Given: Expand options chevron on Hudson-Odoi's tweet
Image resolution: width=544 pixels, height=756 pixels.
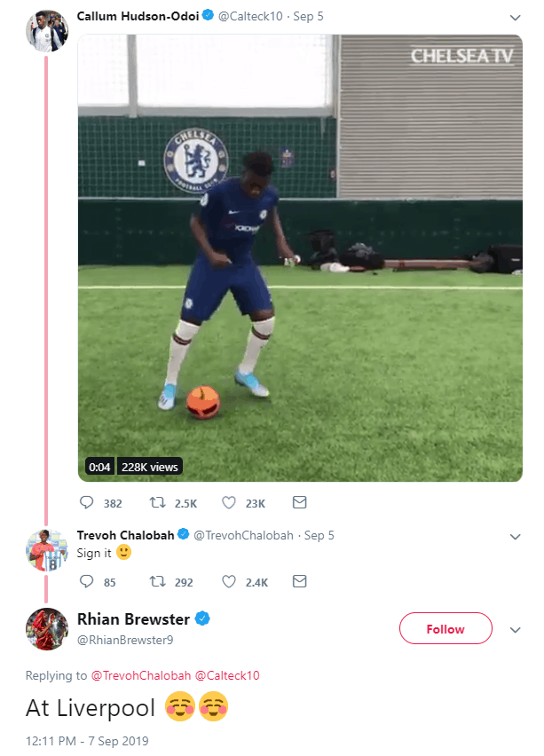Looking at the screenshot, I should [x=515, y=18].
